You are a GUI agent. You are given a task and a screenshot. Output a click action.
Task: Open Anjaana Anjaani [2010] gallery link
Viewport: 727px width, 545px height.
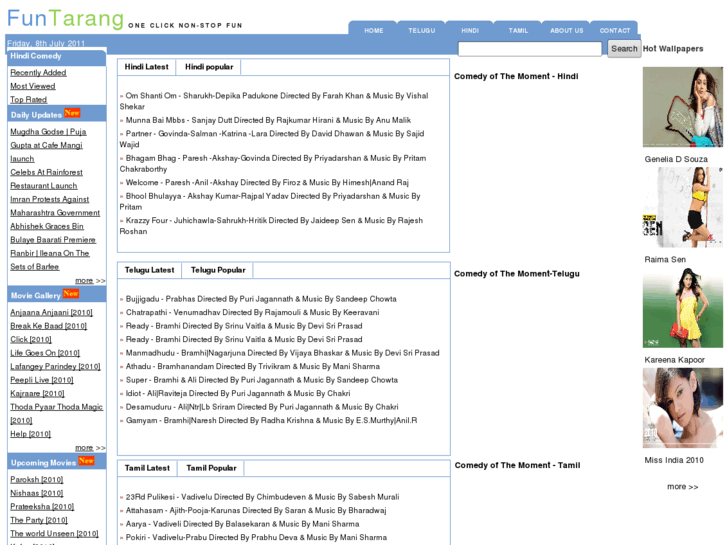pos(51,312)
